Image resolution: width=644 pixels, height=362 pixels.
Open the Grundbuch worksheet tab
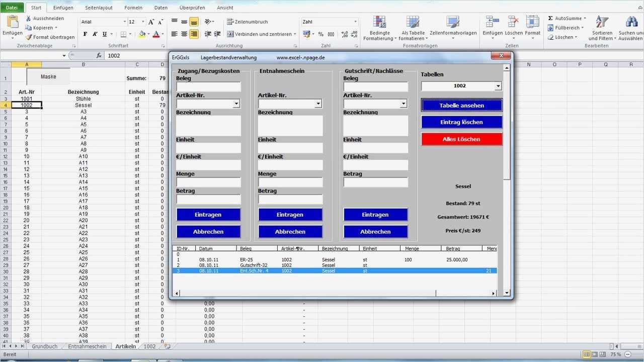(x=45, y=346)
